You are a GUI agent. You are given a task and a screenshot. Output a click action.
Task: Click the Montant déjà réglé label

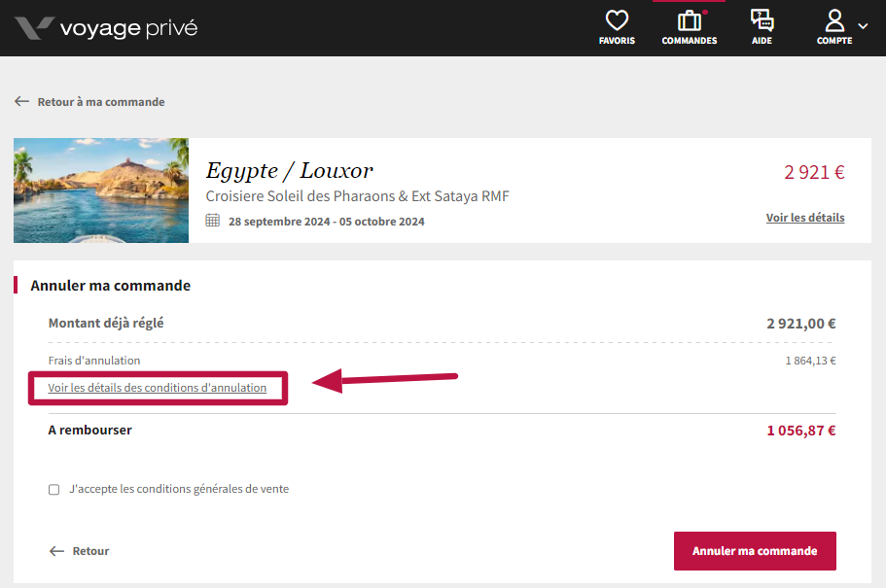click(106, 323)
